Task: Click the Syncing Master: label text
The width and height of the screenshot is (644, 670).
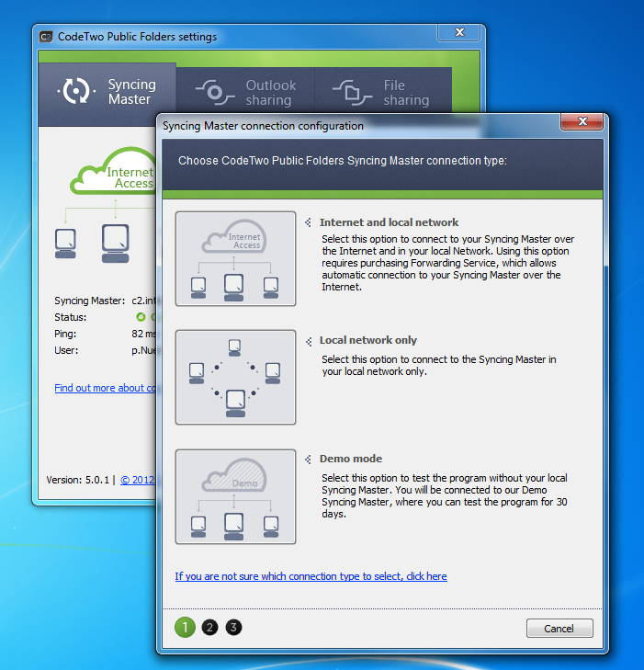Action: [x=90, y=301]
